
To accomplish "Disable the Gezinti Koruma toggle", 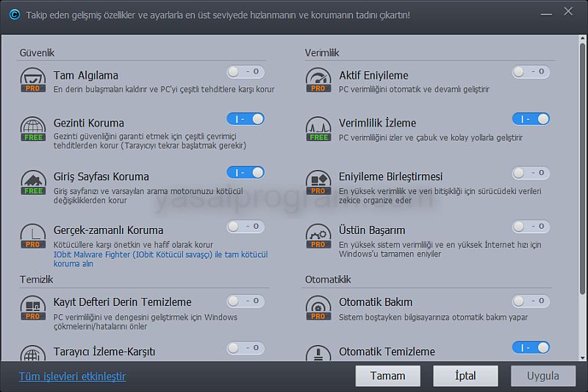I will tap(245, 119).
